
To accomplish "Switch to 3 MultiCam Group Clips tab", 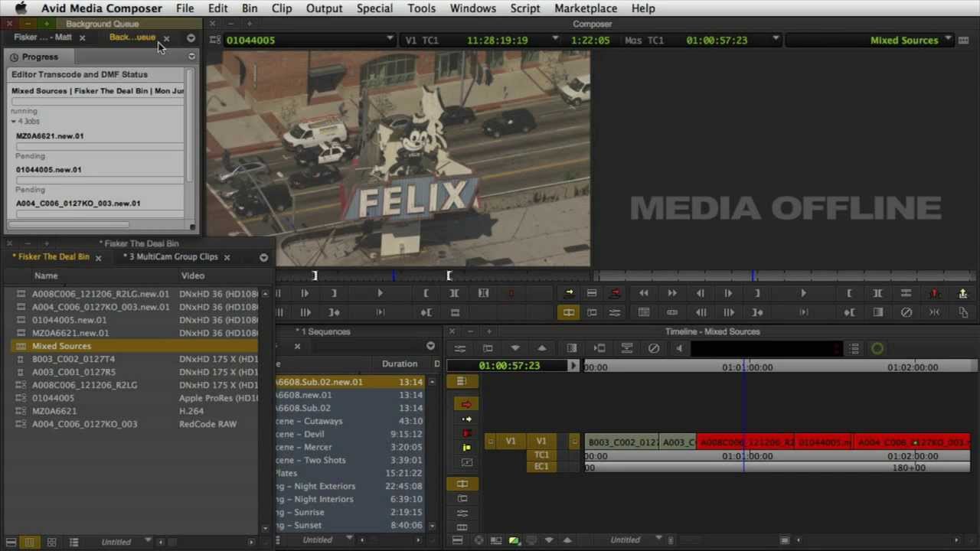I will point(174,257).
